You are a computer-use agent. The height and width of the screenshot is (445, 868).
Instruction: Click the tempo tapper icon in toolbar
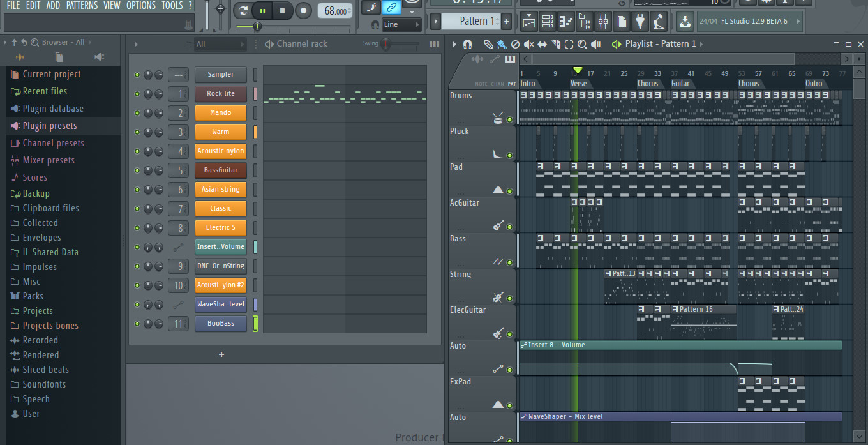[659, 21]
